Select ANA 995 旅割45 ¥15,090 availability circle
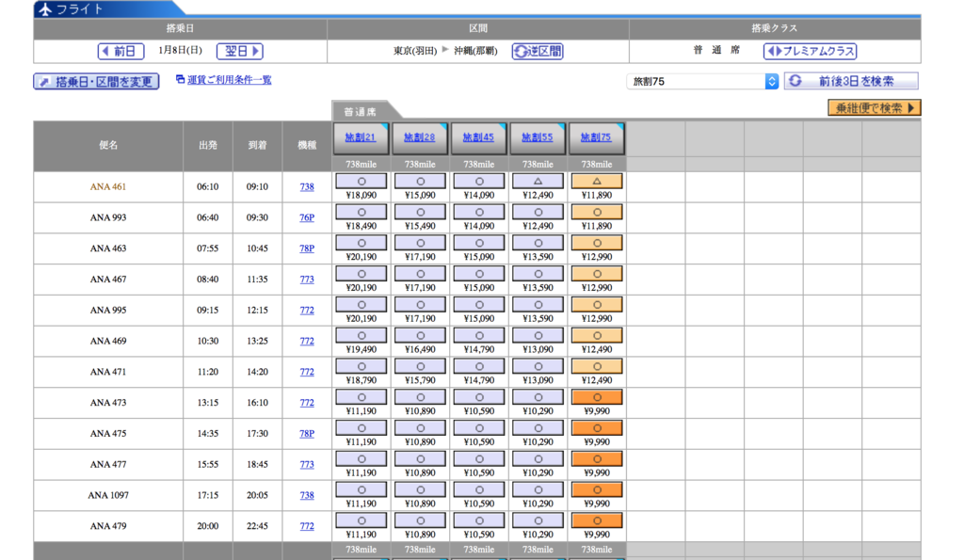The width and height of the screenshot is (964, 560). click(479, 305)
